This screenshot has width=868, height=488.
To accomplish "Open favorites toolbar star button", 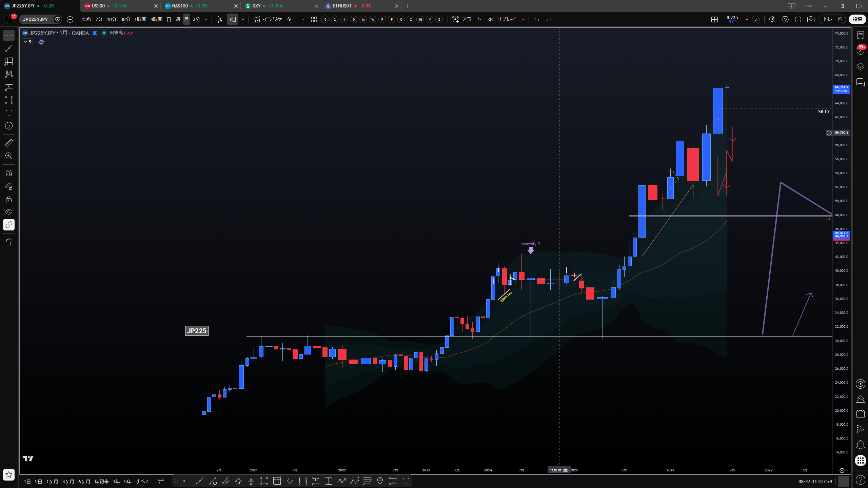I will [x=9, y=475].
